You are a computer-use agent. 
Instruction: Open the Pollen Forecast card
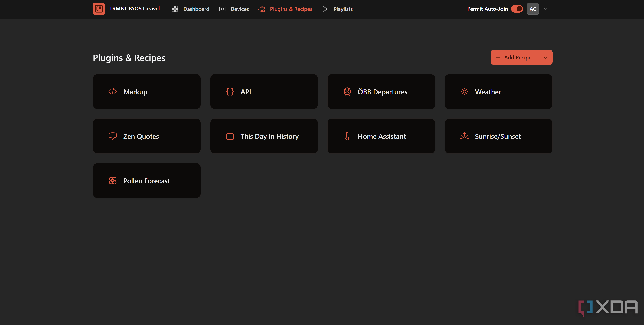click(147, 181)
